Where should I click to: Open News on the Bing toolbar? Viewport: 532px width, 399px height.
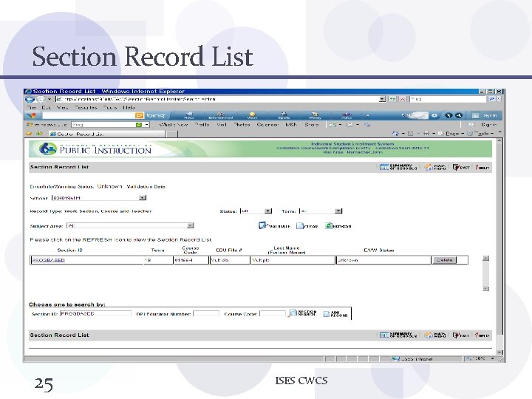[189, 116]
